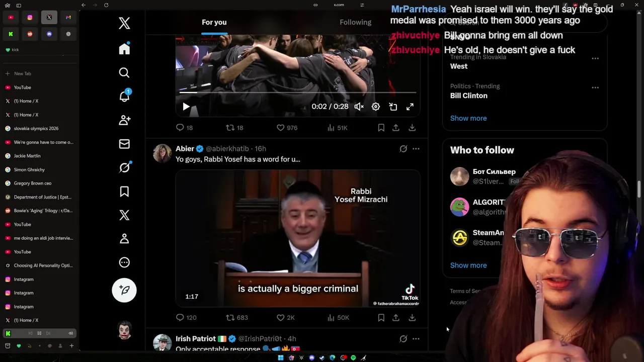Show more Who to follow suggestions
Image resolution: width=644 pixels, height=362 pixels.
coord(468,265)
